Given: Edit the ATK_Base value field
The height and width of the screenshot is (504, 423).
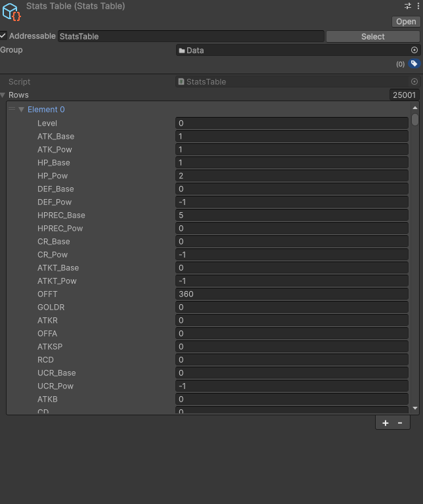Looking at the screenshot, I should (292, 136).
